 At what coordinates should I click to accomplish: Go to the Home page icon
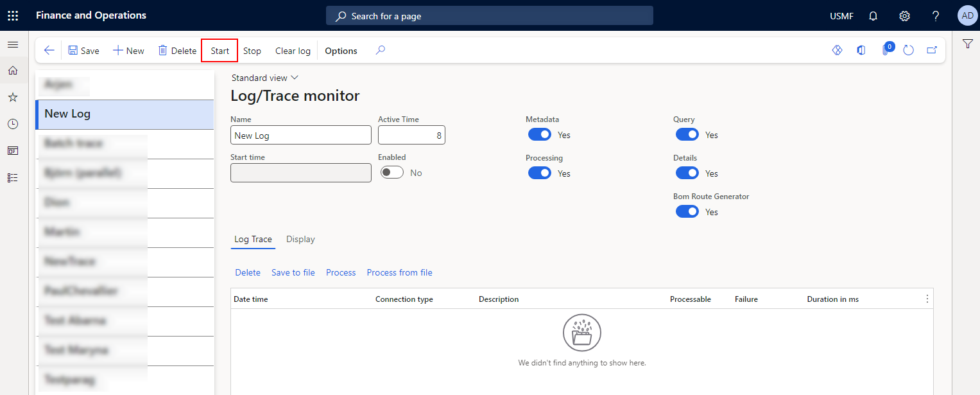pos(13,71)
